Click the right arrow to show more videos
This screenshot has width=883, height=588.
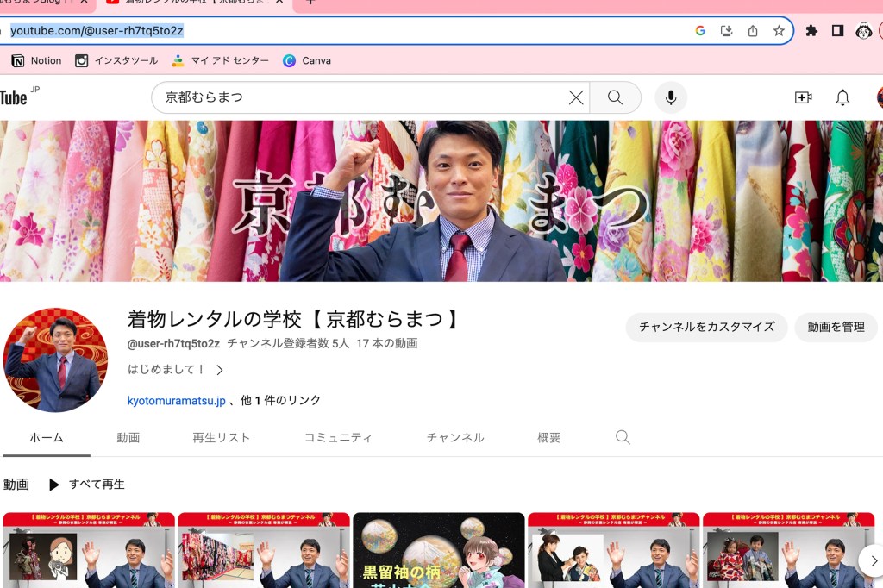874,560
